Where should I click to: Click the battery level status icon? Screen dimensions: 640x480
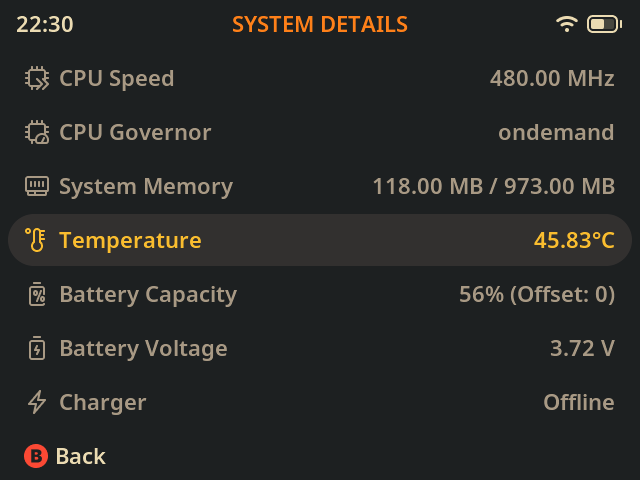coord(603,24)
